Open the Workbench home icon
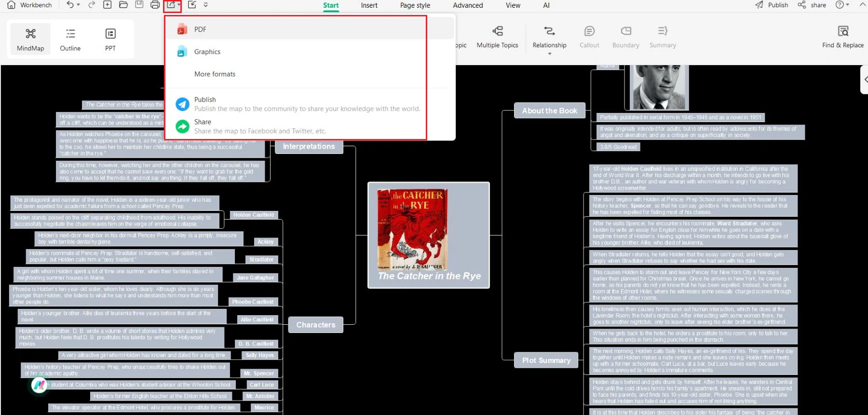The width and height of the screenshot is (868, 415). pyautogui.click(x=12, y=5)
